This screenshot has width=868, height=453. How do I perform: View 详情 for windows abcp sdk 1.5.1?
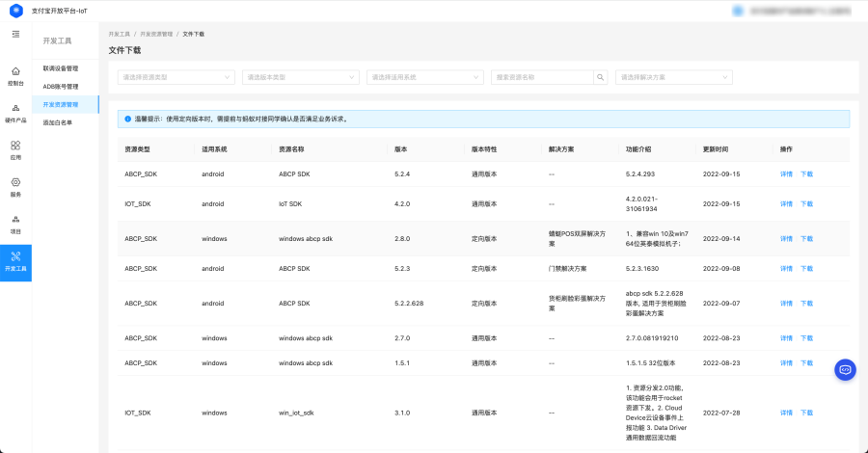pos(786,363)
